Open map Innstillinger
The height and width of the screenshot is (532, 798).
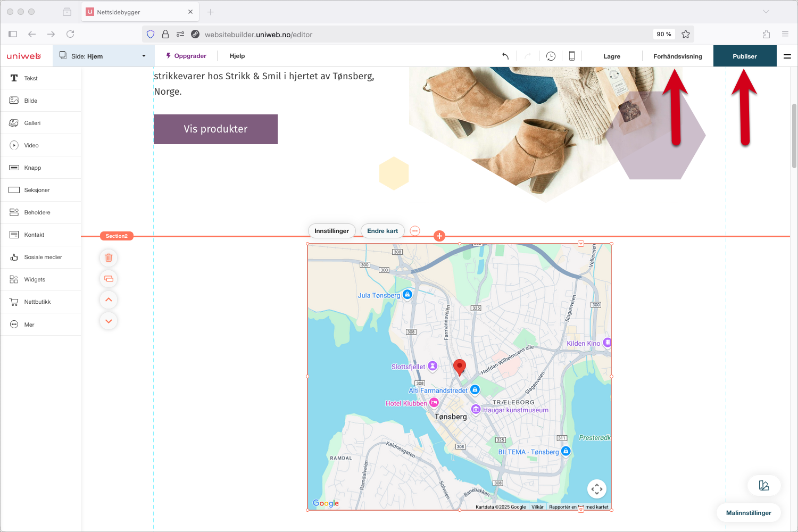click(x=332, y=231)
